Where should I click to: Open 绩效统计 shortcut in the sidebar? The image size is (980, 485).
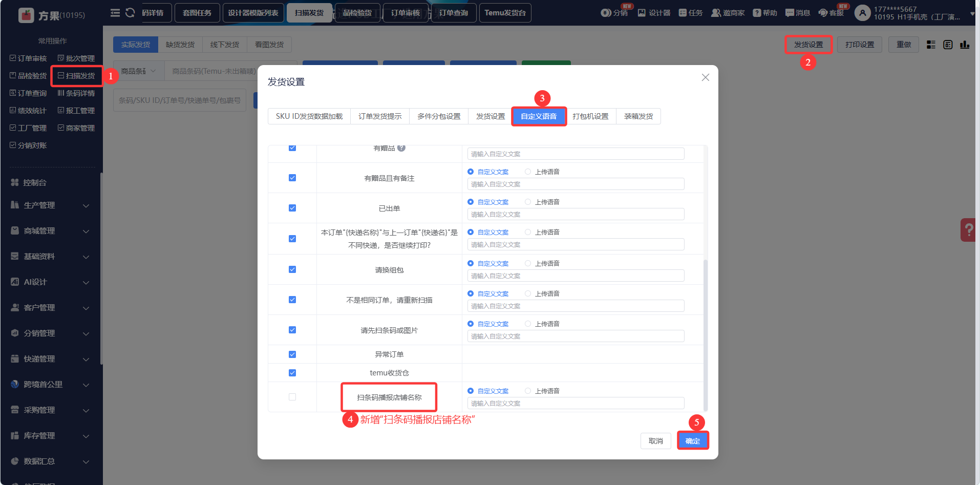(x=28, y=111)
